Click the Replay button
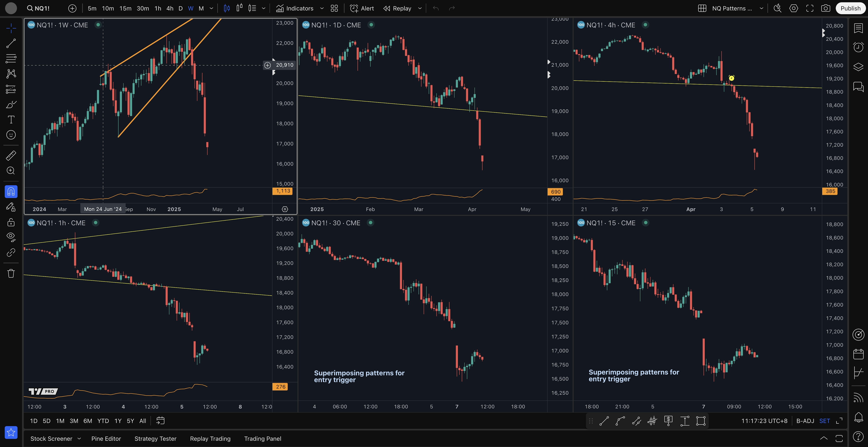Viewport: 868px width, 447px height. [397, 8]
